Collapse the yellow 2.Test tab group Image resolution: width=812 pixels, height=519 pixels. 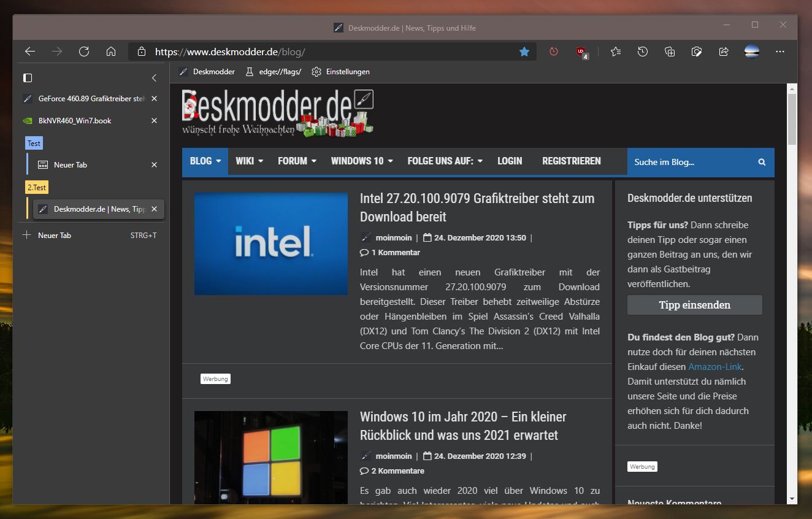(x=37, y=187)
